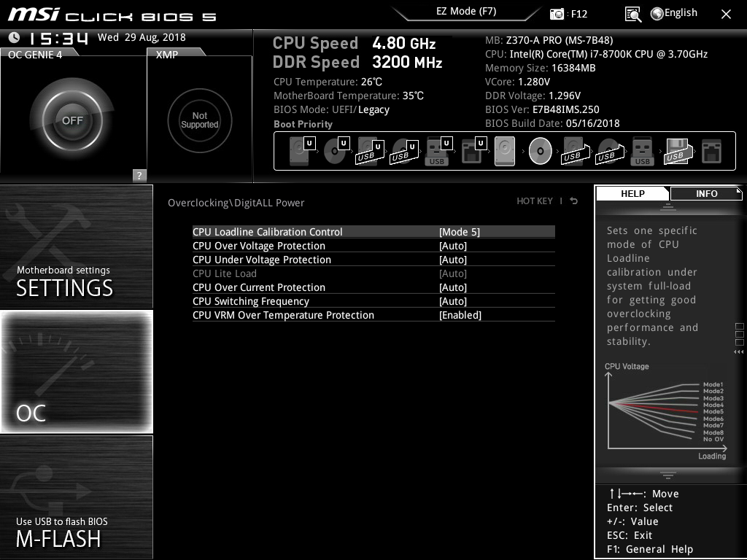Click the Overclocking\DigitALL Power breadcrumb
The image size is (747, 560).
coord(236,203)
